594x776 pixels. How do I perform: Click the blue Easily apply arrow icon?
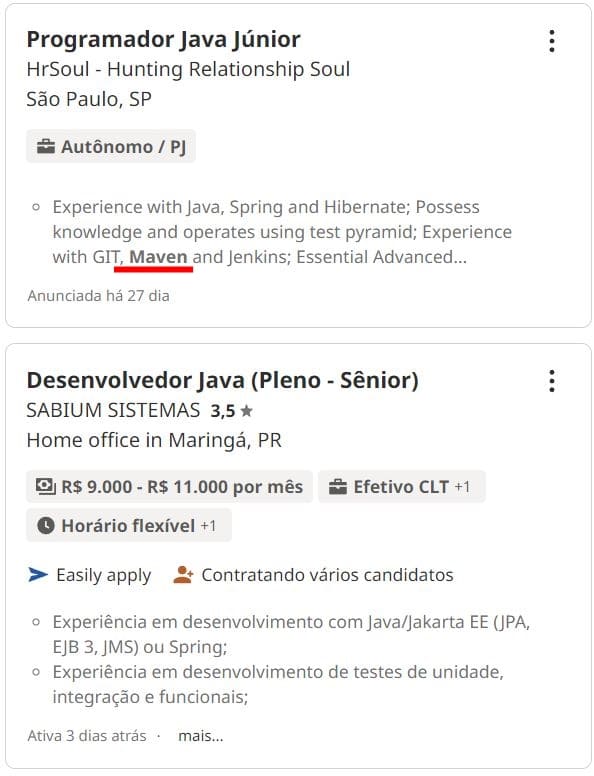(38, 575)
